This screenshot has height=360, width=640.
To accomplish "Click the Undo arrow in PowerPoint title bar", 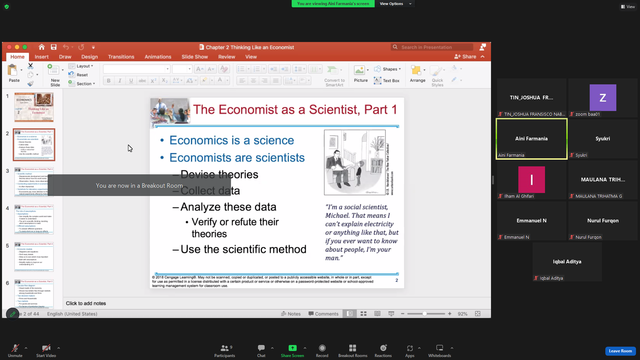I will 66,47.
